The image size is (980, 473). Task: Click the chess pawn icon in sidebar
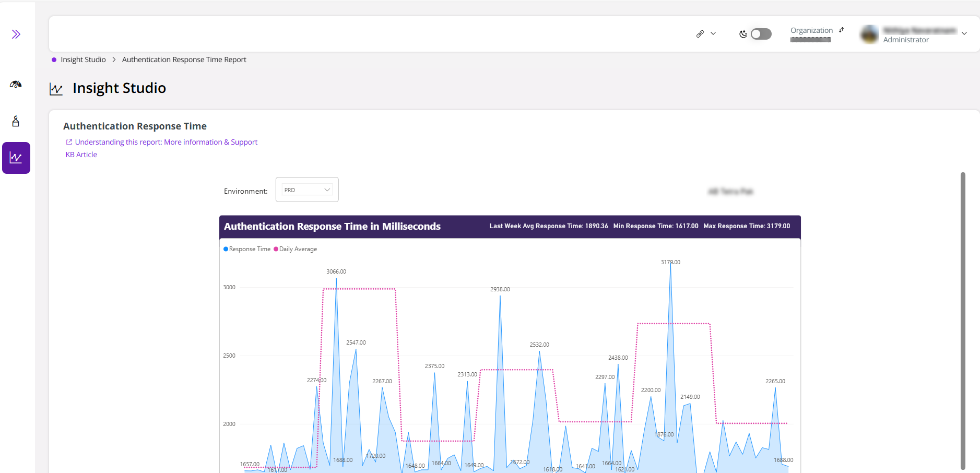point(16,121)
